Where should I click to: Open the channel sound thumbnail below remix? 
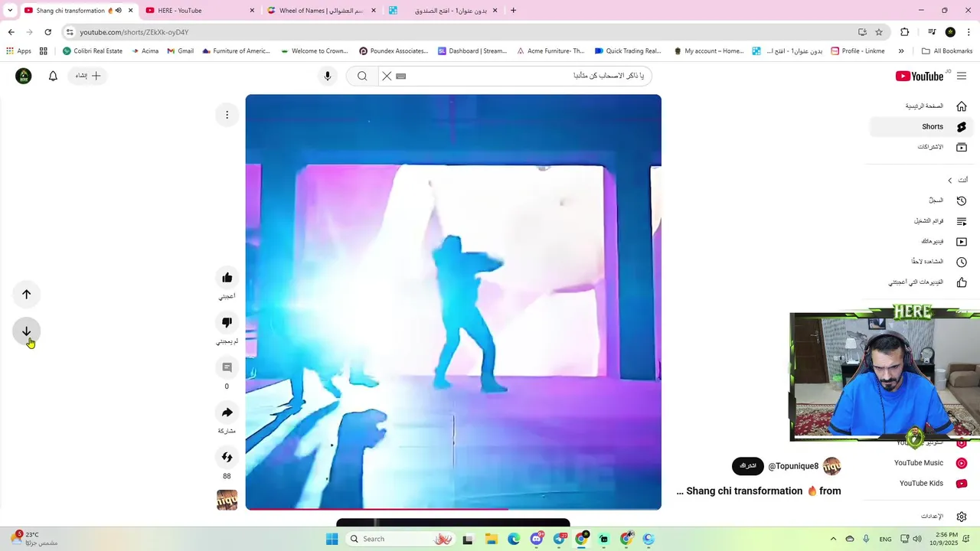coord(227,500)
